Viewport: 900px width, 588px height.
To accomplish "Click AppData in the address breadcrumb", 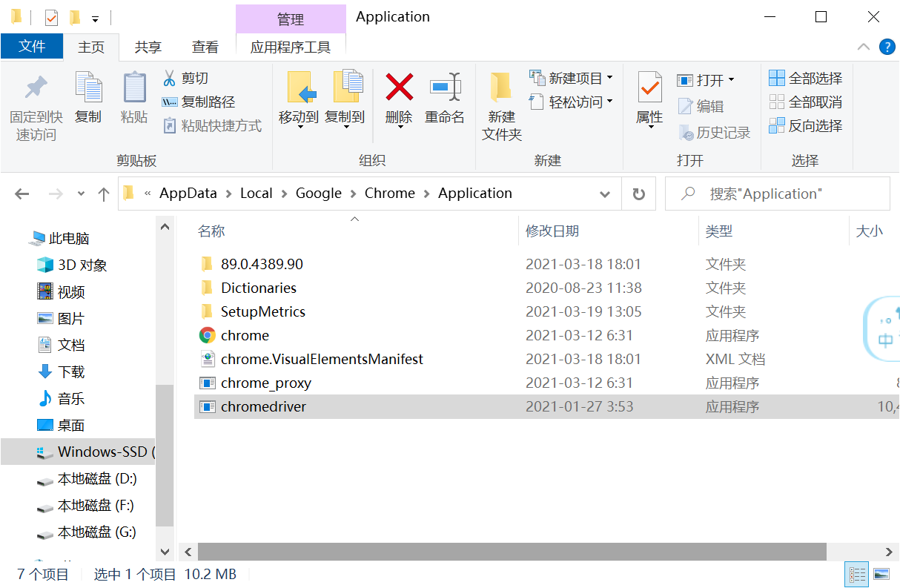I will tap(188, 193).
